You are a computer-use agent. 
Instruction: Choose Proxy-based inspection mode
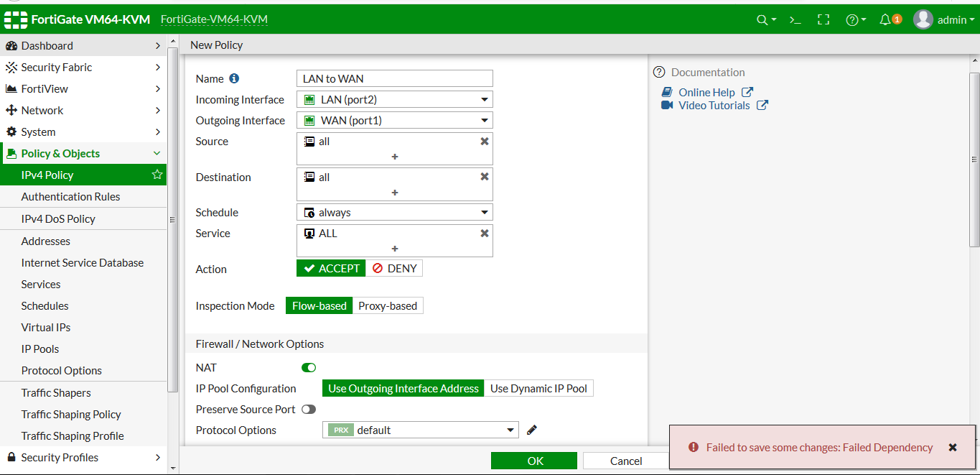pos(388,305)
